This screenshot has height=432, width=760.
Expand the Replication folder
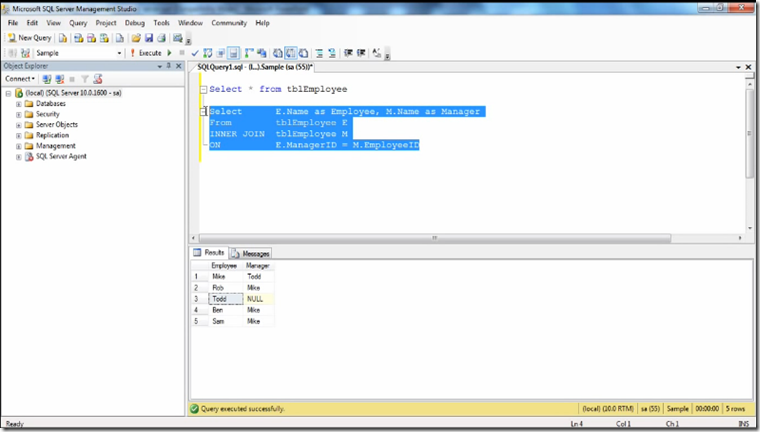(18, 135)
